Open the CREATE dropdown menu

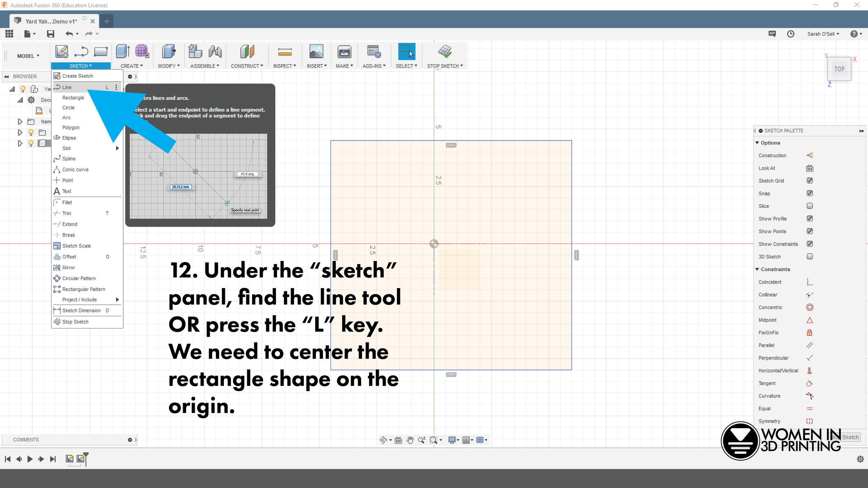coord(132,66)
